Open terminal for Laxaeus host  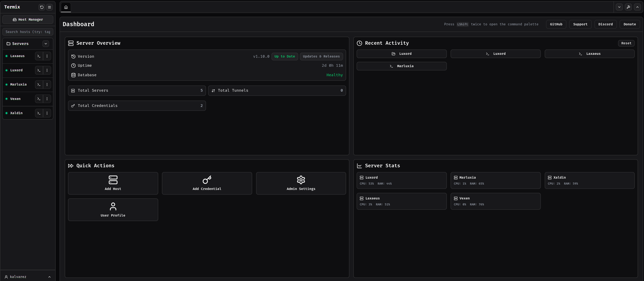(x=39, y=56)
